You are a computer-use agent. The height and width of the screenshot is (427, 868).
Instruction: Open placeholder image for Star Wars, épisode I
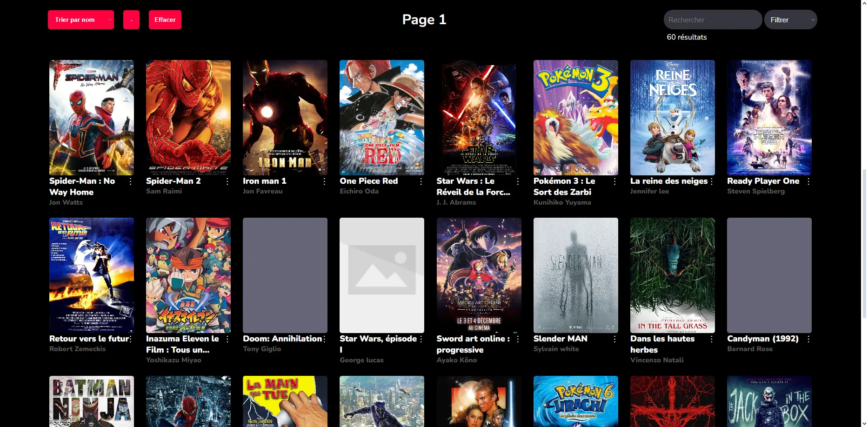pyautogui.click(x=382, y=275)
